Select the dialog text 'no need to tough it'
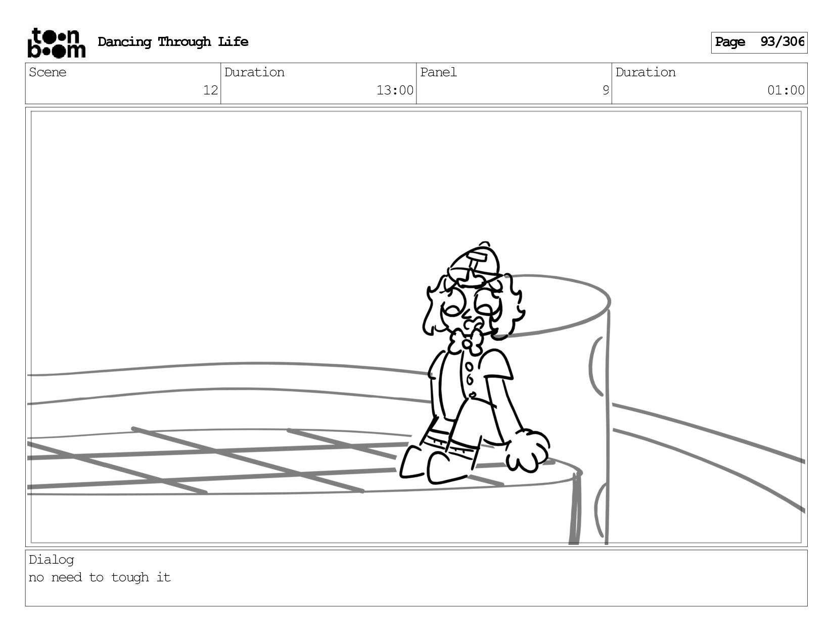The image size is (834, 644). (100, 577)
